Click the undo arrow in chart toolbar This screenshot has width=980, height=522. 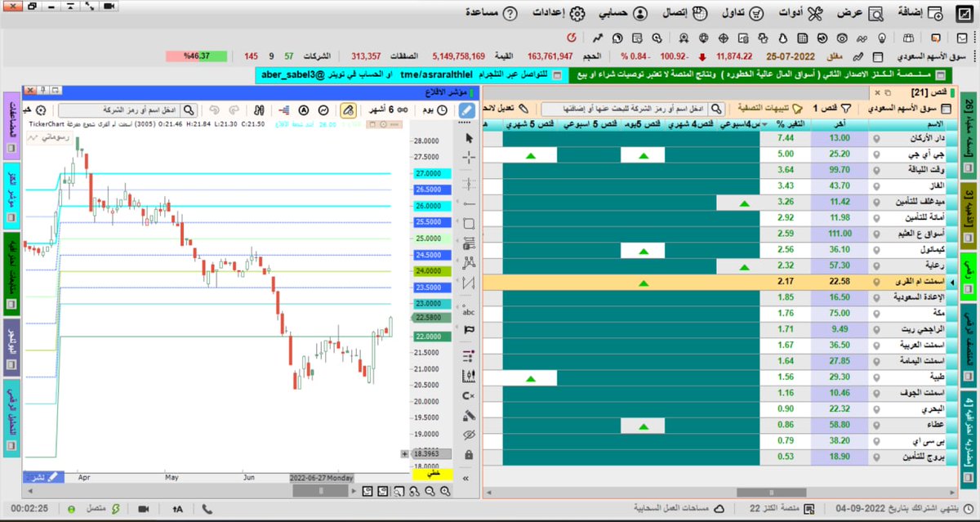[214, 109]
